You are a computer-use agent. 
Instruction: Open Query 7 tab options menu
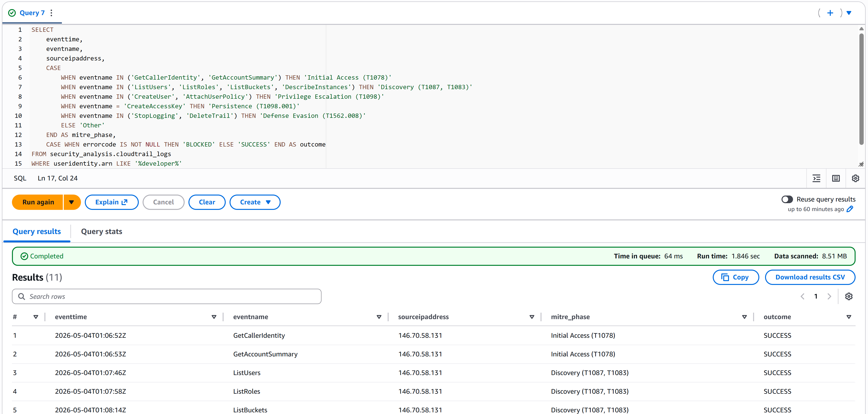coord(51,13)
